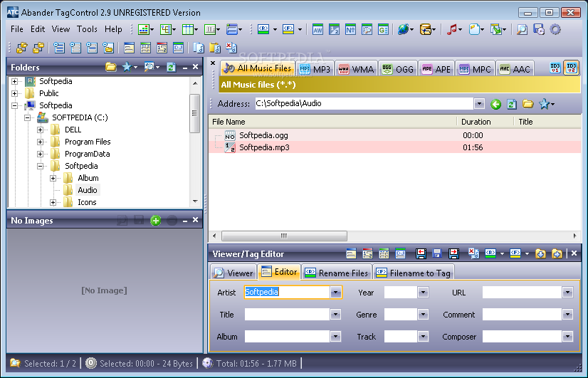Click the green back arrow beside address bar
The image size is (588, 378).
click(495, 104)
